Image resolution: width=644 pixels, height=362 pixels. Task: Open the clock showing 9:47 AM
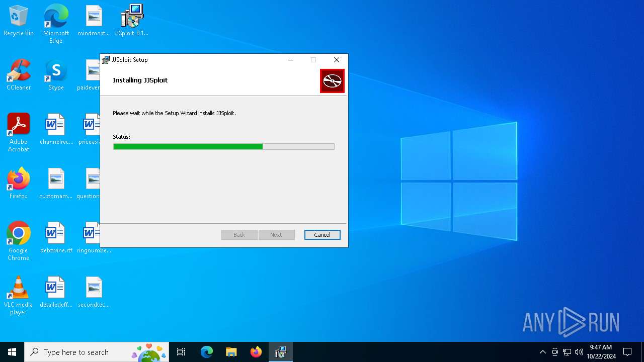[601, 352]
